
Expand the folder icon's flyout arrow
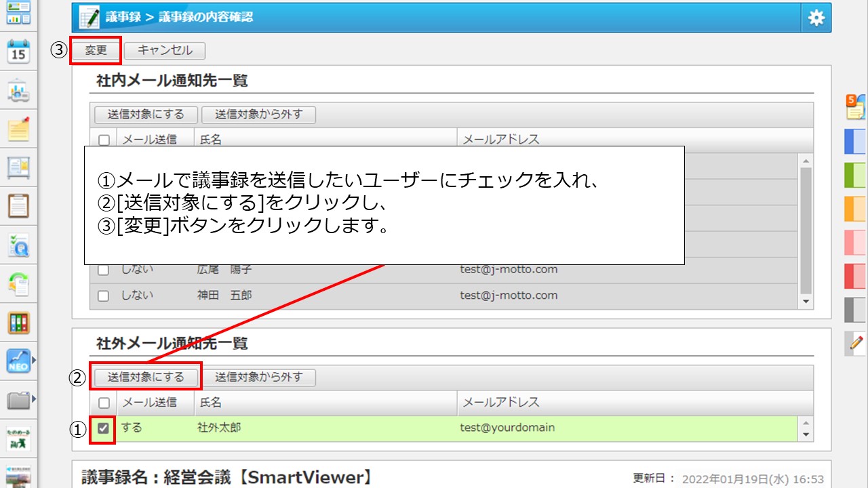[x=33, y=400]
